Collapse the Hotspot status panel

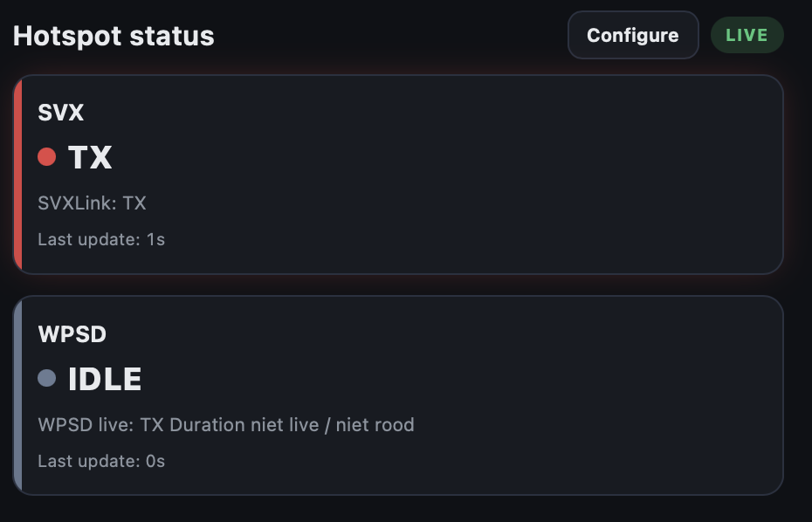(x=114, y=36)
